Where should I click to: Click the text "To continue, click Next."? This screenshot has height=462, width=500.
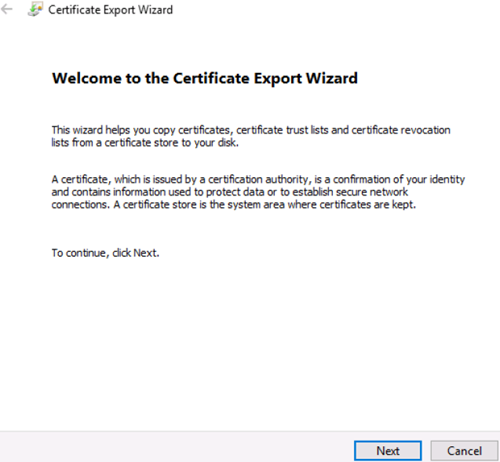(105, 253)
